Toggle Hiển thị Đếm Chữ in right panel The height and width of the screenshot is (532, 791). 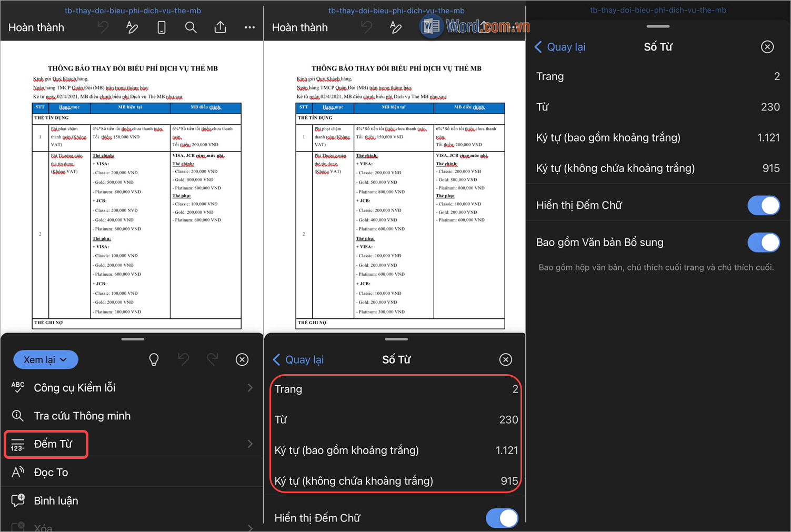[x=764, y=205]
